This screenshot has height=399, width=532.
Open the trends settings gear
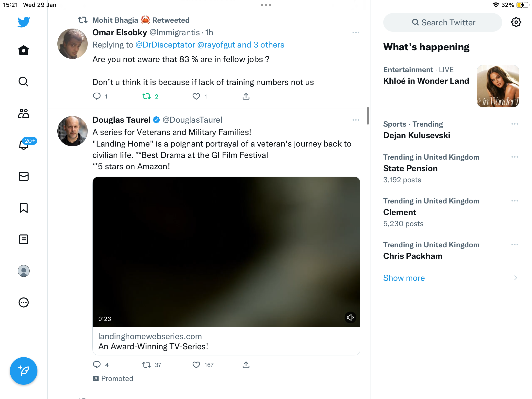click(x=516, y=22)
